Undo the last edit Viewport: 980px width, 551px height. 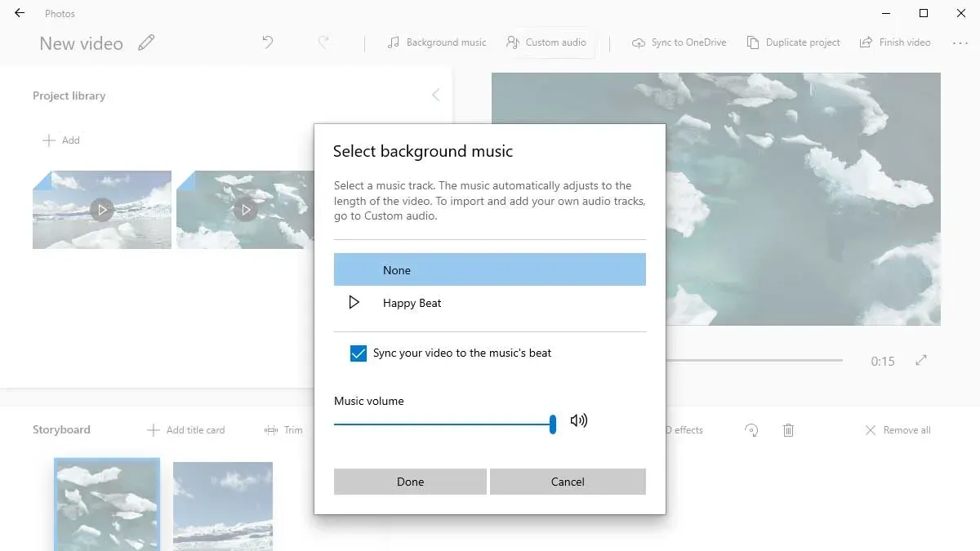268,42
